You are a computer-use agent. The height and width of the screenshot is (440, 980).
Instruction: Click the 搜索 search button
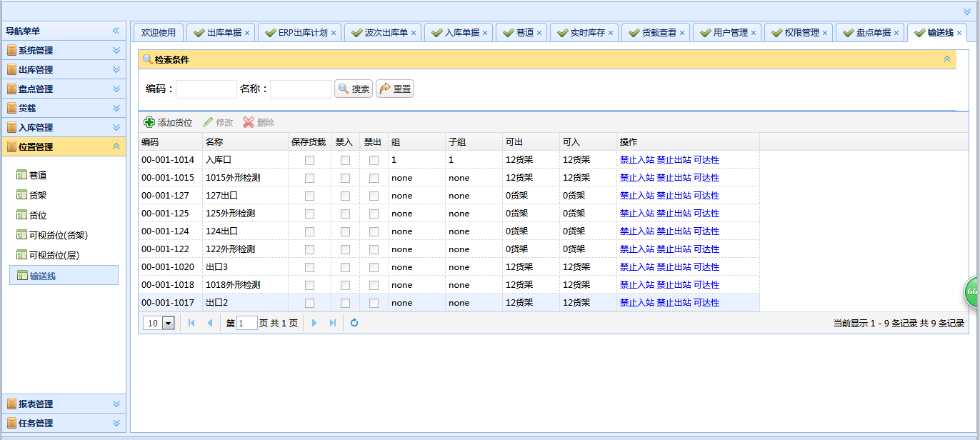pyautogui.click(x=354, y=89)
